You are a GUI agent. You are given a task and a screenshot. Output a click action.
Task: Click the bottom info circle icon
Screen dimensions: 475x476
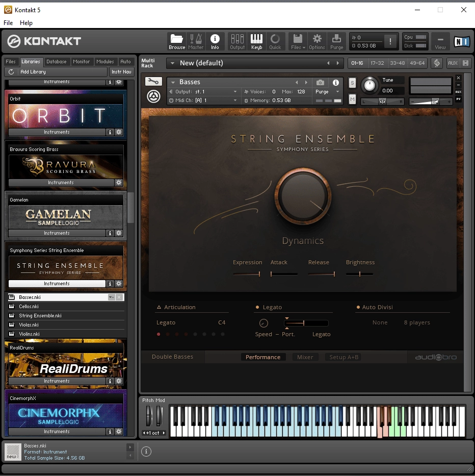pos(146,452)
